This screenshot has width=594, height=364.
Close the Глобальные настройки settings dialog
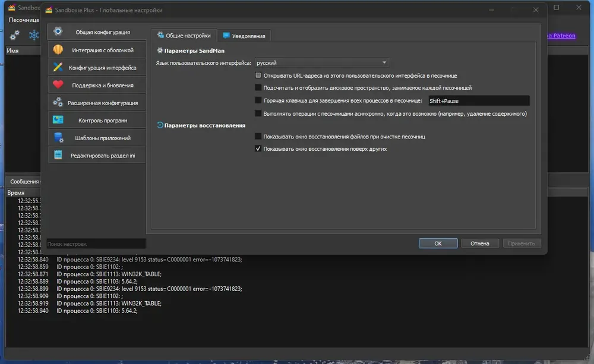point(536,10)
